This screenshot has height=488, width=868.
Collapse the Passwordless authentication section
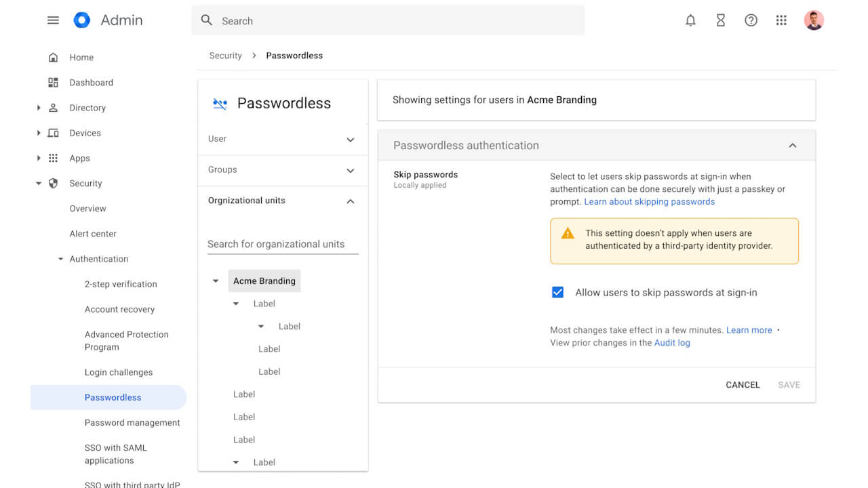pyautogui.click(x=793, y=145)
